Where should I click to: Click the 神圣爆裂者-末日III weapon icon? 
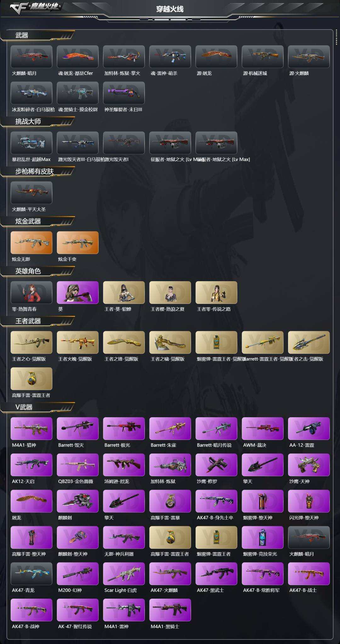coord(124,93)
